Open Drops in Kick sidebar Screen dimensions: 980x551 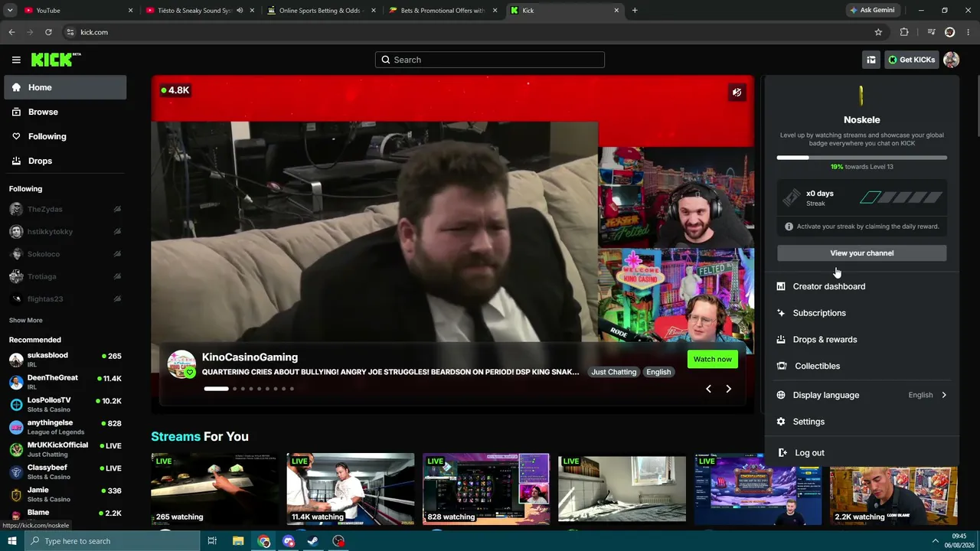(x=65, y=161)
